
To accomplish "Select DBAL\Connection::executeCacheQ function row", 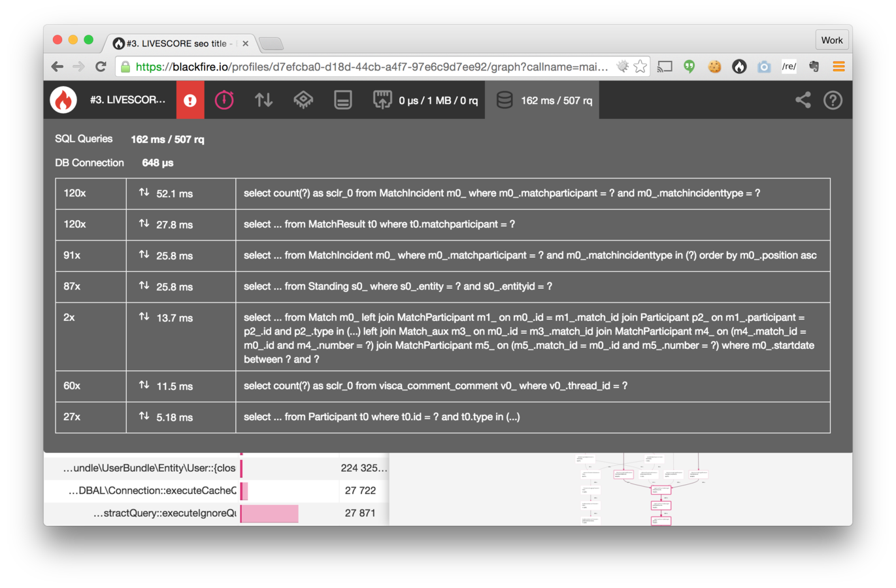I will point(216,491).
